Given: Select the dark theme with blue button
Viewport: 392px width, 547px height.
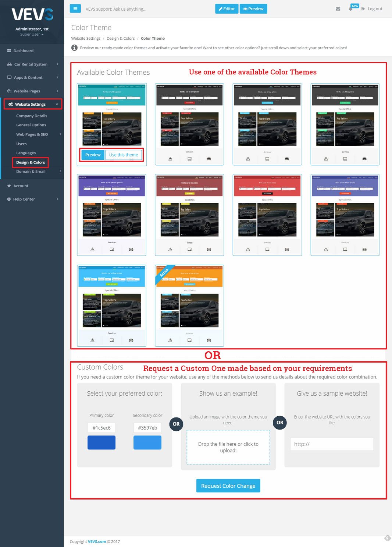Looking at the screenshot, I should (267, 124).
